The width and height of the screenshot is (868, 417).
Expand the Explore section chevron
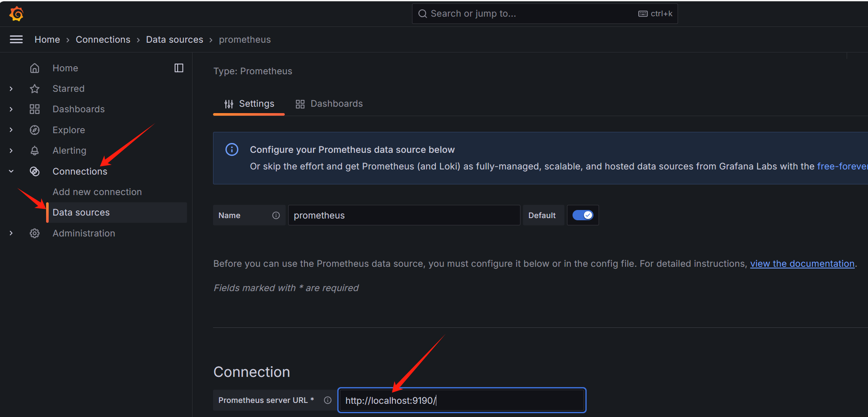[11, 130]
